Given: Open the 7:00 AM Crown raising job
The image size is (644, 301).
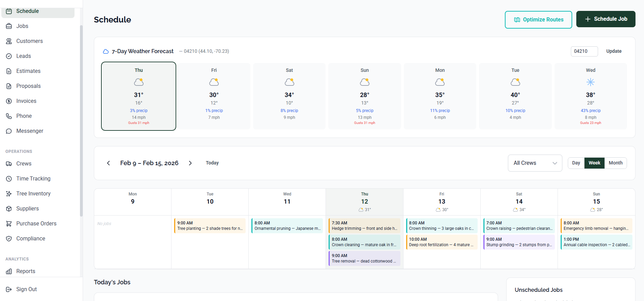Looking at the screenshot, I should 519,226.
